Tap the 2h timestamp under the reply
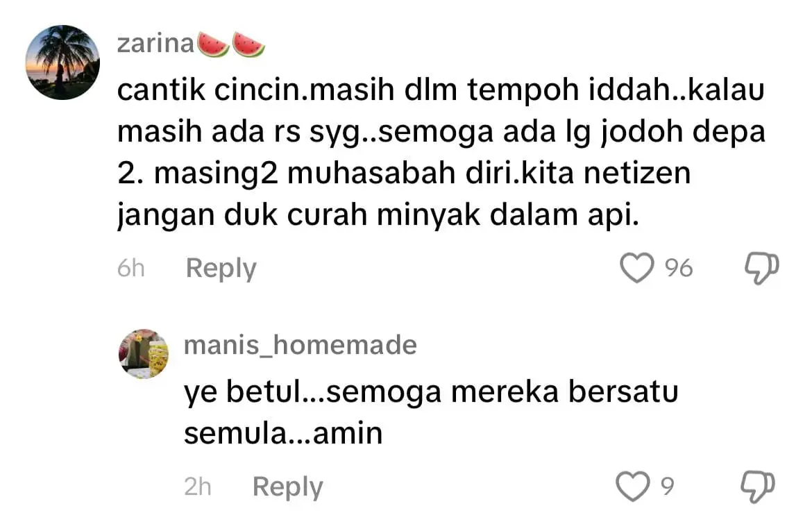The width and height of the screenshot is (812, 531). pyautogui.click(x=198, y=487)
